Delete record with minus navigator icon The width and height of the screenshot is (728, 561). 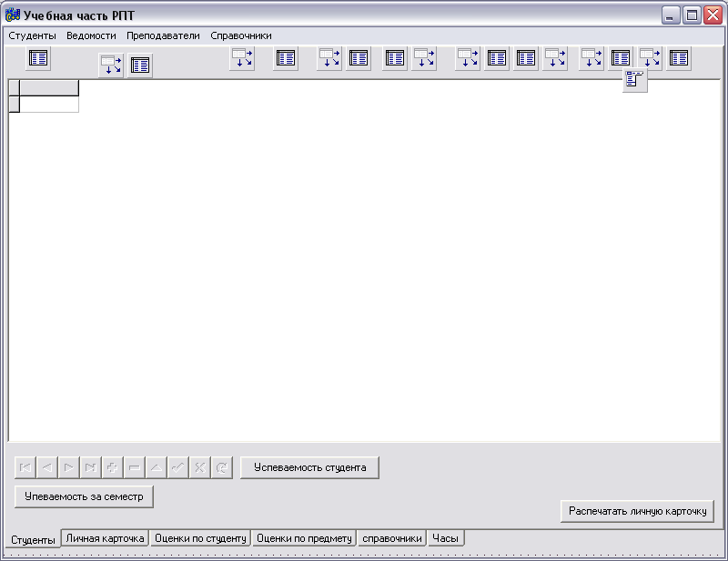coord(135,467)
